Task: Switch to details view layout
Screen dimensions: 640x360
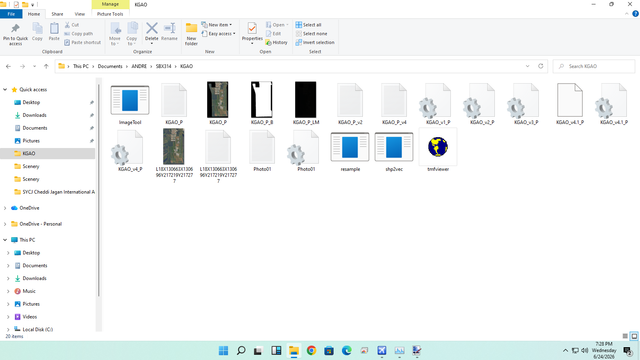Action: 624,336
